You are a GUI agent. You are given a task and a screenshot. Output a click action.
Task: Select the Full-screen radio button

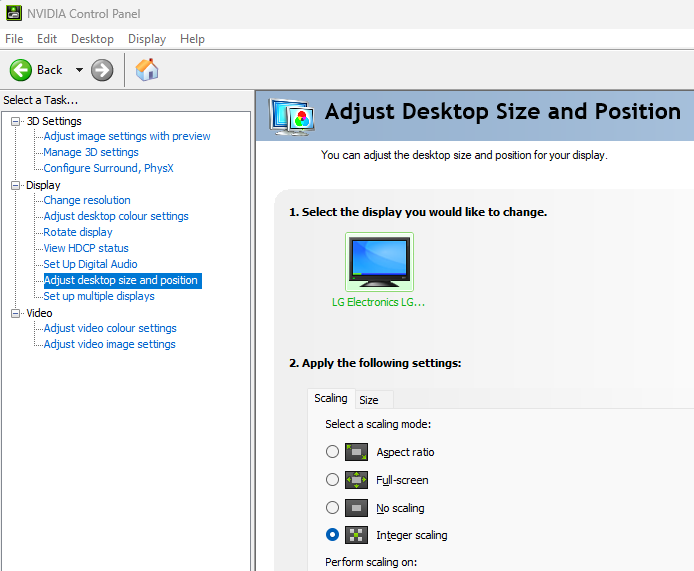click(x=332, y=479)
